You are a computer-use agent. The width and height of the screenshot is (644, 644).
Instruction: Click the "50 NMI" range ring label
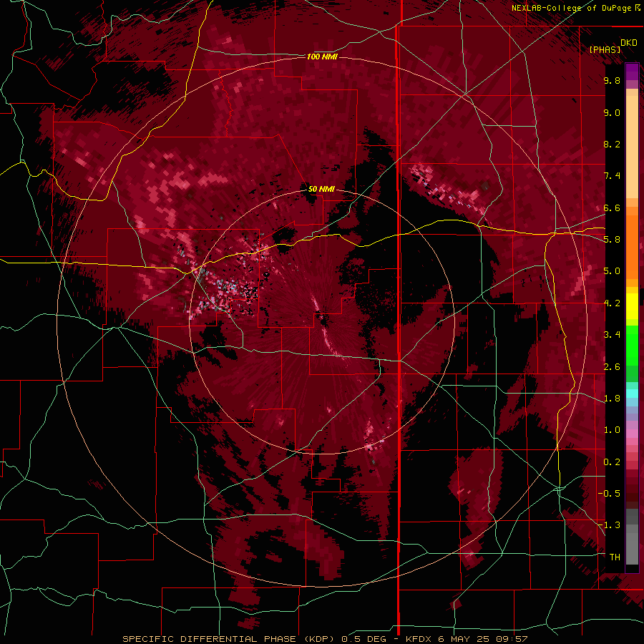321,190
